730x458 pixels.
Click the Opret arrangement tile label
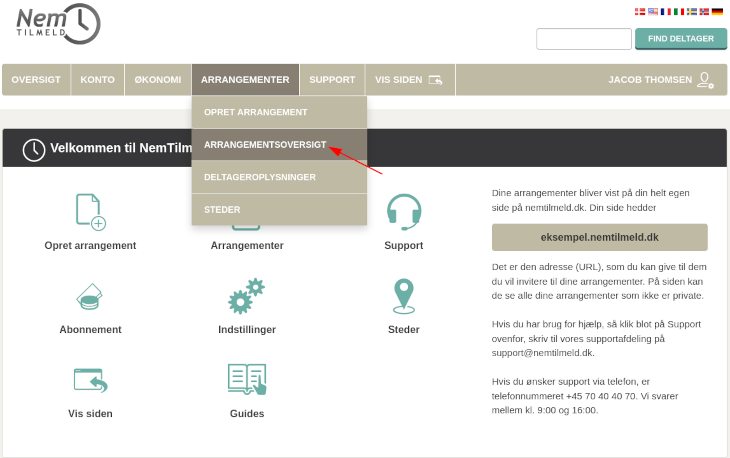click(90, 246)
